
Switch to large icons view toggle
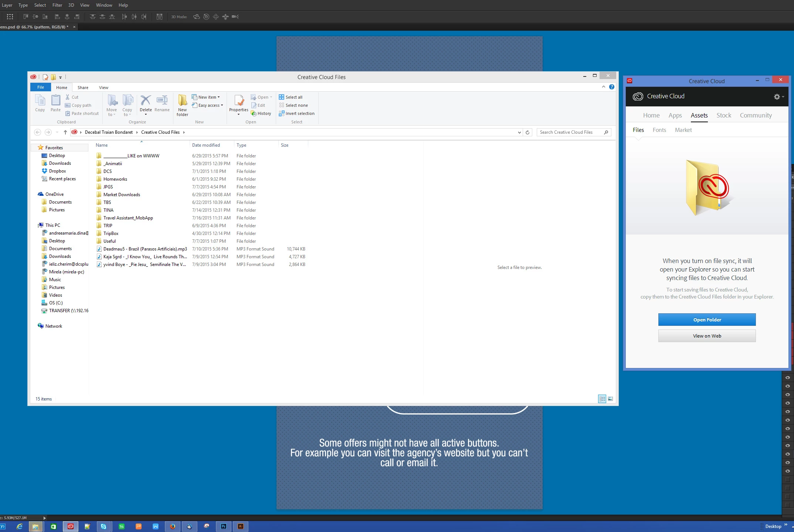[610, 399]
